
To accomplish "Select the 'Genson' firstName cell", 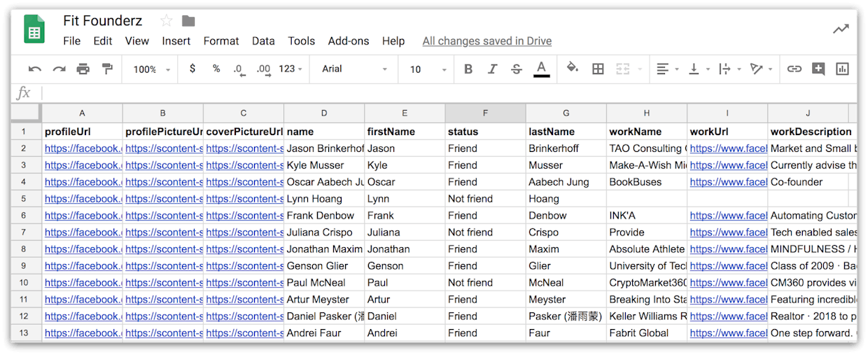I will pos(405,266).
